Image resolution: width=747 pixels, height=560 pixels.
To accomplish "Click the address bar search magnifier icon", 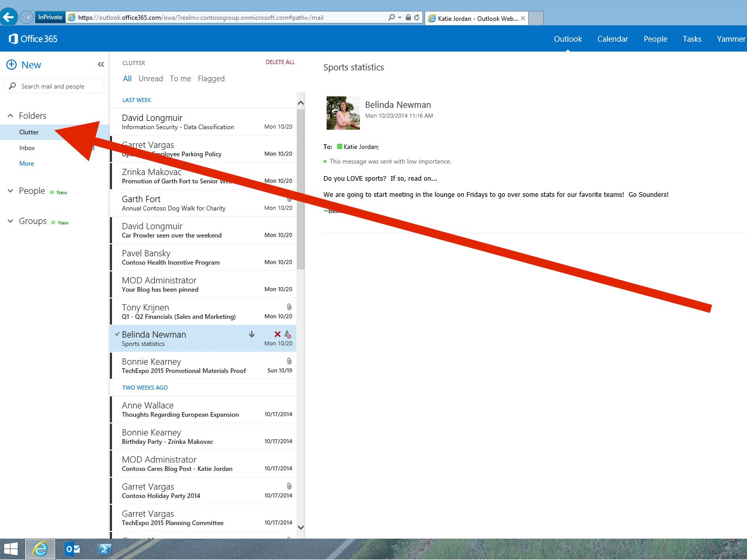I will click(x=392, y=17).
